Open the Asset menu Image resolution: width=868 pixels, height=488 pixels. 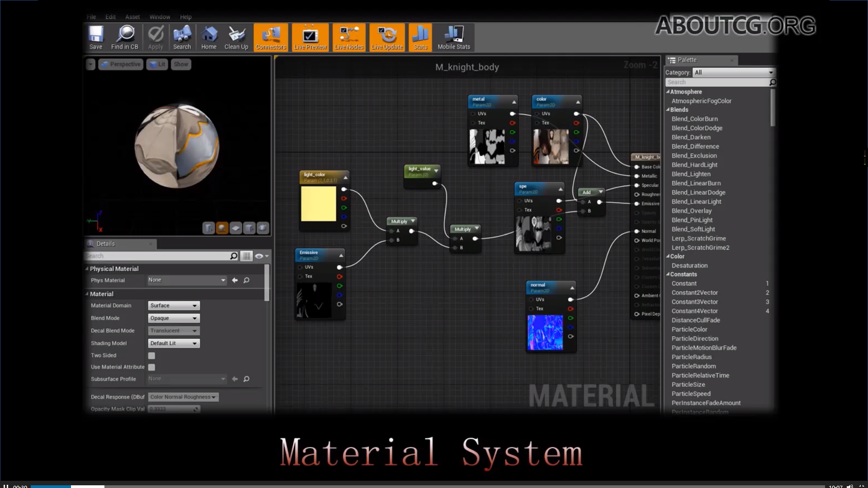(132, 17)
